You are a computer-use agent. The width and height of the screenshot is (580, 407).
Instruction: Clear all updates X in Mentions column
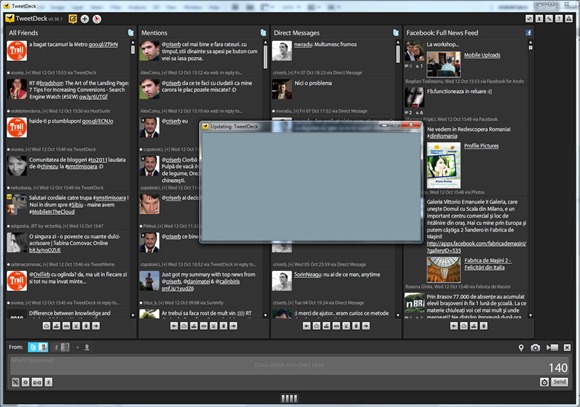tap(213, 326)
